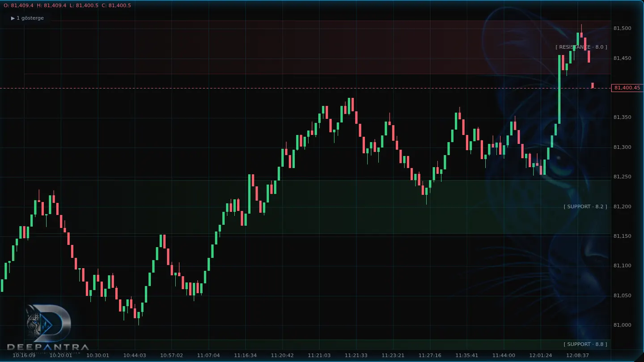Click the 10:44:03 time axis label
Viewport: 644px width, 362px height.
click(135, 356)
